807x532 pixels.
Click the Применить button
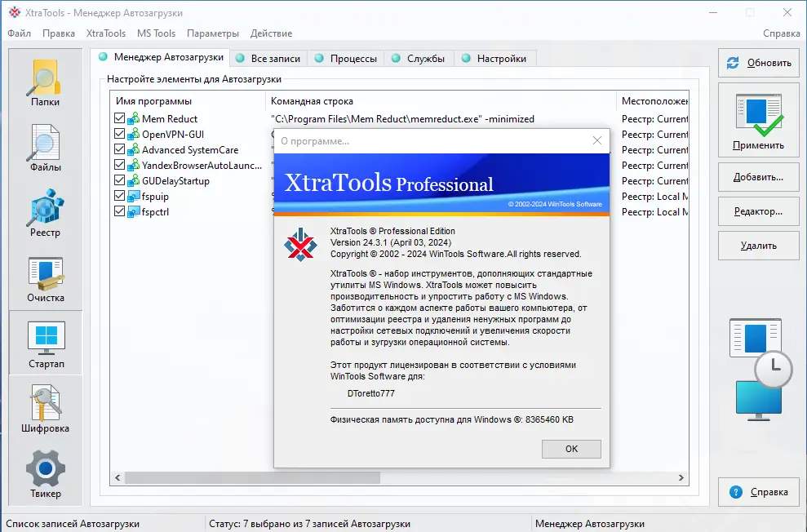pyautogui.click(x=759, y=122)
